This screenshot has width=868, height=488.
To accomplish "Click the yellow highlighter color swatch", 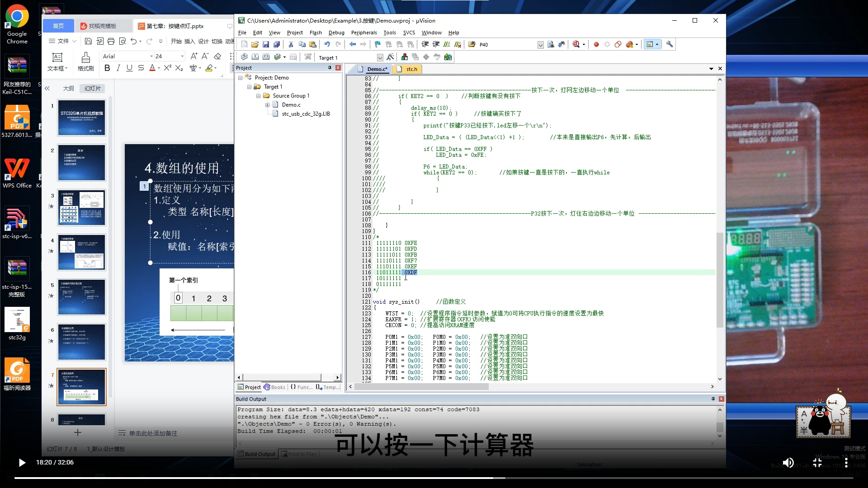I will pos(209,68).
